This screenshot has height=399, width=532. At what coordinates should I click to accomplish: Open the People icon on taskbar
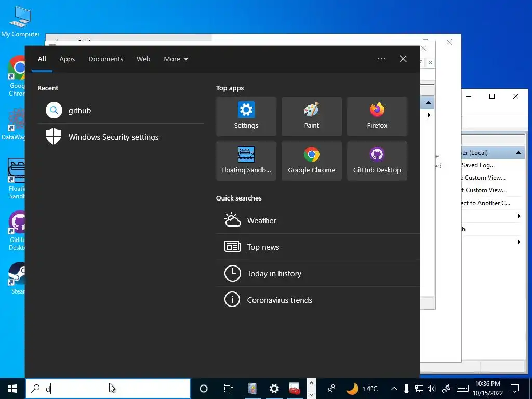click(x=331, y=389)
